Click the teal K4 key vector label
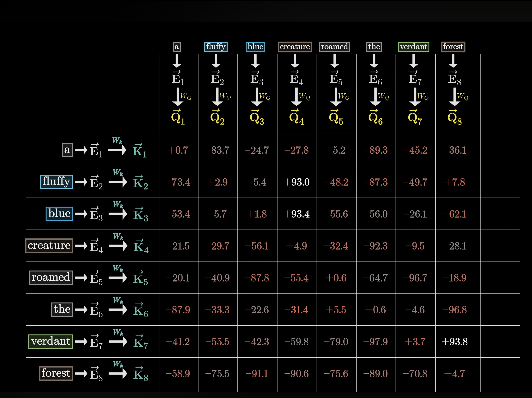Image resolution: width=532 pixels, height=398 pixels. 141,246
